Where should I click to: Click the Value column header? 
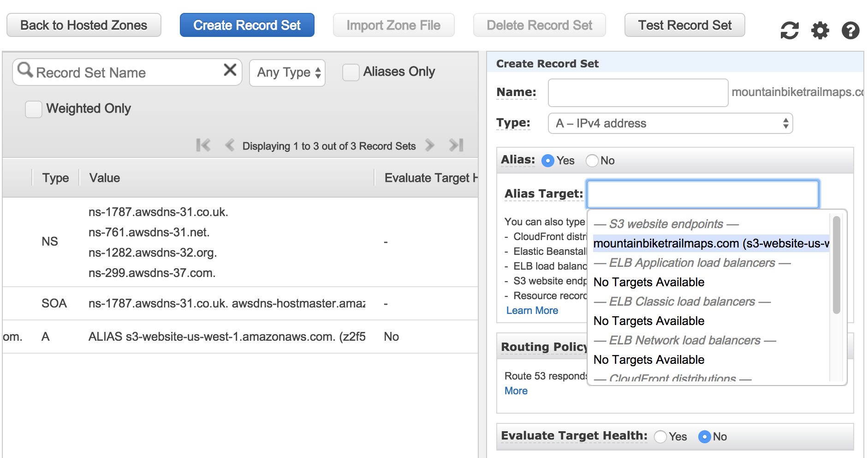pos(105,178)
